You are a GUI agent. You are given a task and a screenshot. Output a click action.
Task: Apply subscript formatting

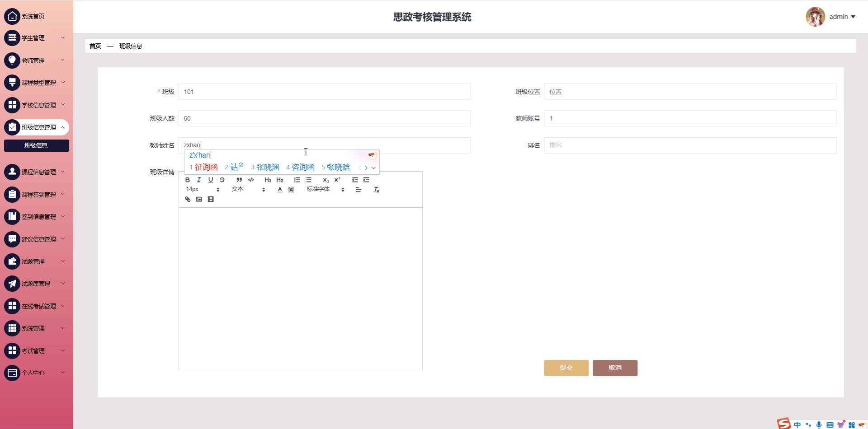[325, 180]
